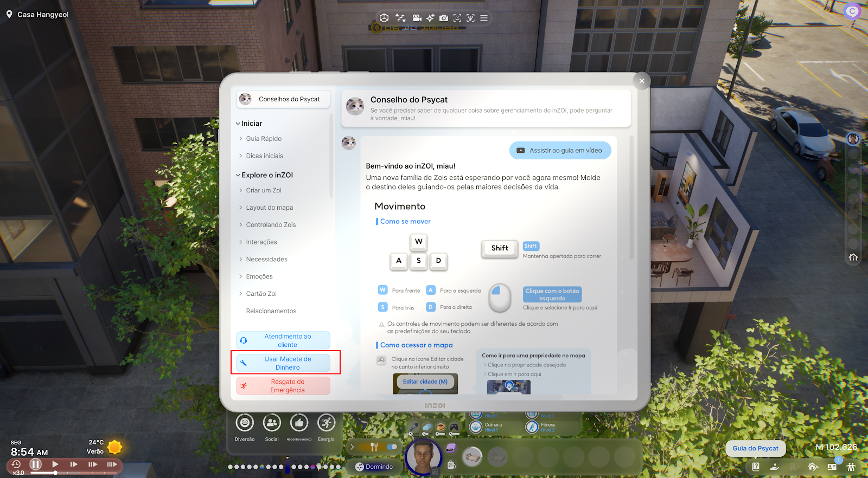
Task: Click the money balance 102.626
Action: (x=837, y=447)
